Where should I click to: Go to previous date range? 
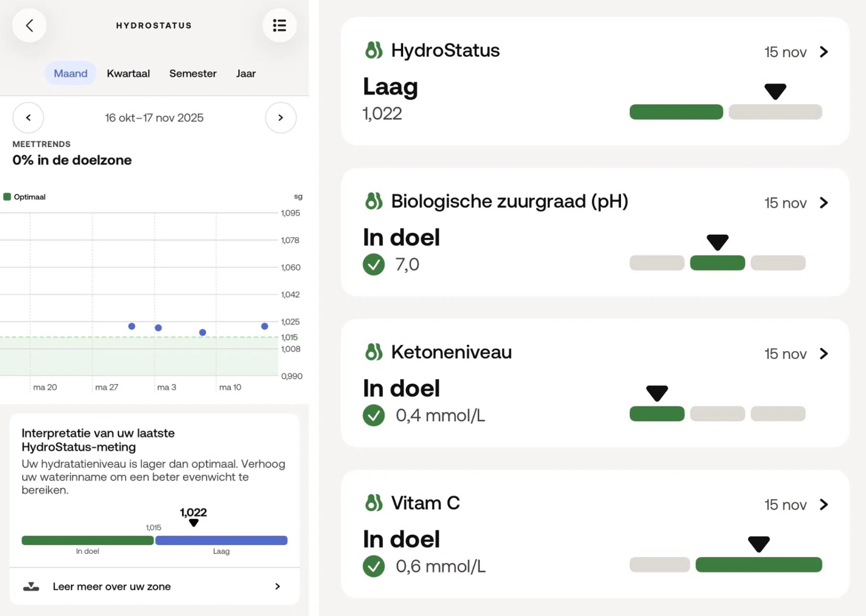pos(28,117)
